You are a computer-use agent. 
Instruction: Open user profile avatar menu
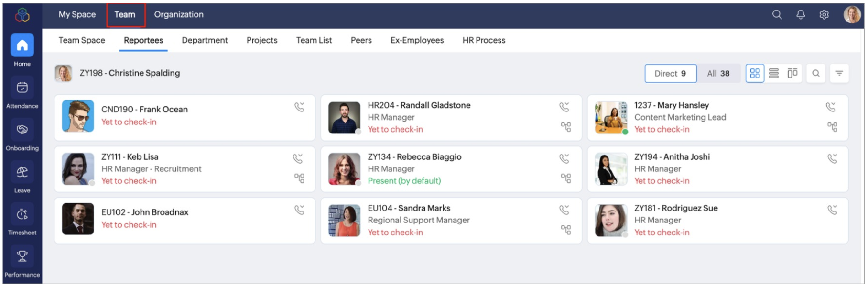point(852,15)
